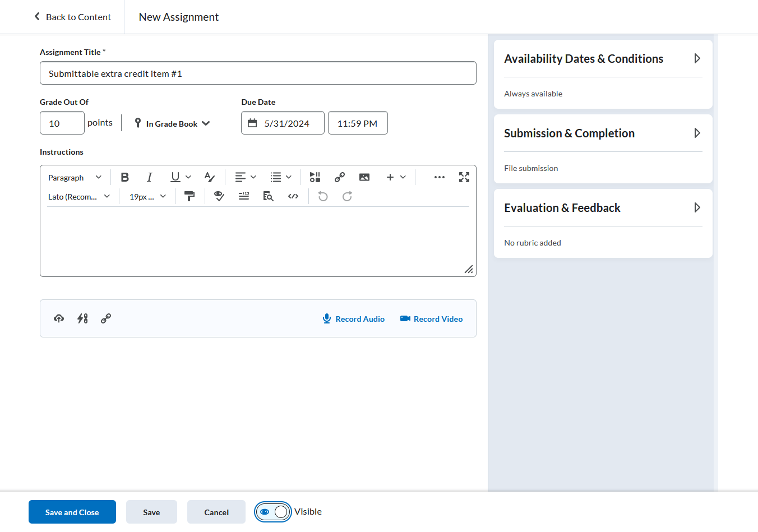Click the undo icon in the editor
The width and height of the screenshot is (758, 532).
tap(322, 196)
